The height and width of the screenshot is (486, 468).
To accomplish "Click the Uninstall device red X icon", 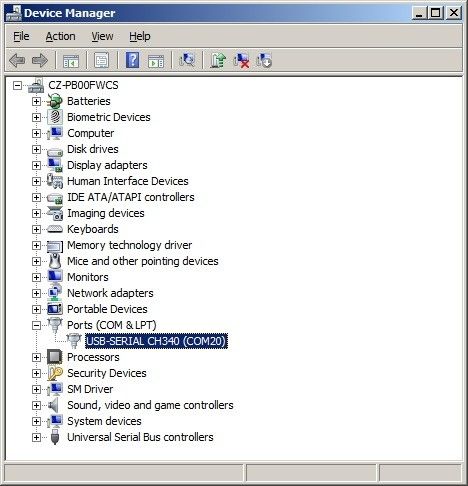I will coord(241,60).
